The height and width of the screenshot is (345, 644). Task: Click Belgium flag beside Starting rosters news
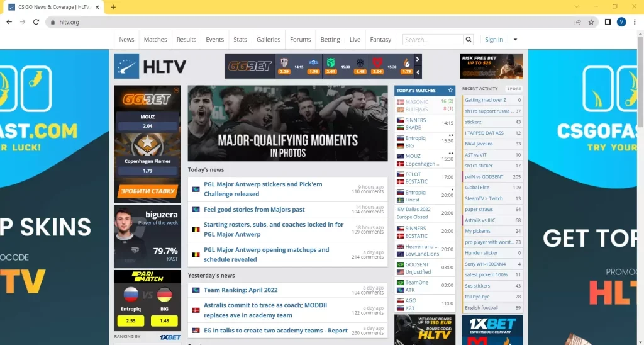click(196, 229)
